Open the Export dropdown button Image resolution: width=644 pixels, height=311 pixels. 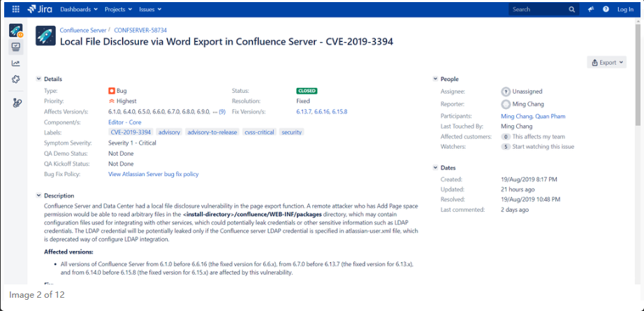pyautogui.click(x=606, y=62)
